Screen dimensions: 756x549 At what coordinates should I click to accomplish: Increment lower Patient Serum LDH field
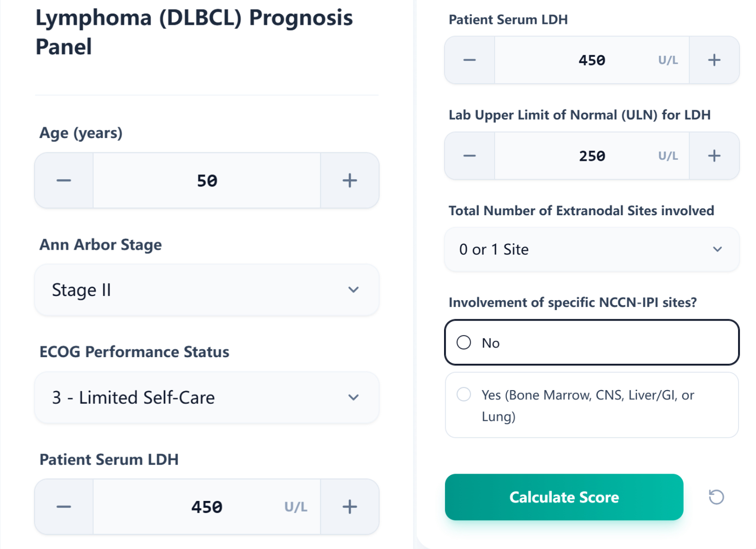pos(349,507)
